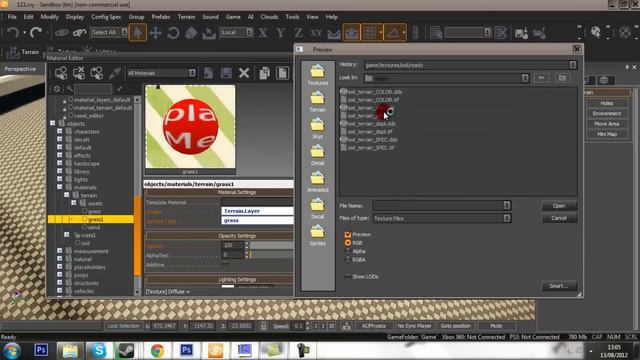Click the Lock Selection button
Screen dimensions: 640x360
[x=123, y=326]
